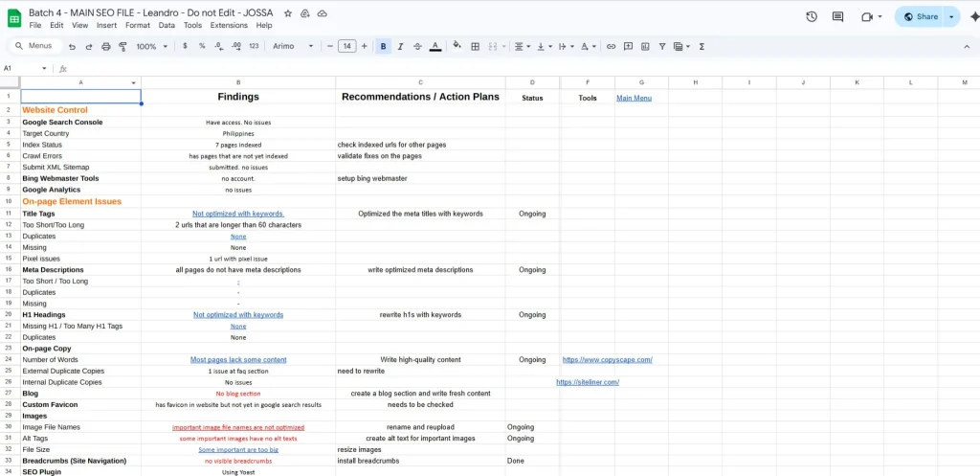Screen dimensions: 980x476
Task: Insert comment icon in toolbar
Action: click(x=628, y=46)
